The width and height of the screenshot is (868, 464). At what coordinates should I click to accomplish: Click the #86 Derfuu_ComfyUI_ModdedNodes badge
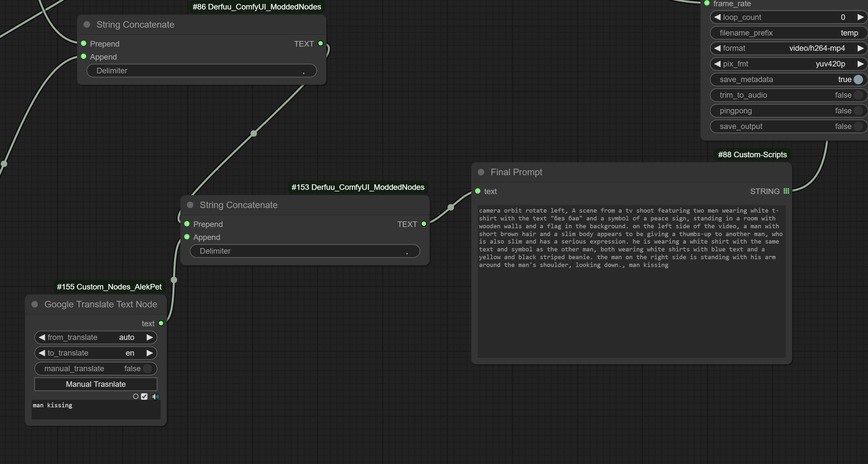click(x=256, y=7)
